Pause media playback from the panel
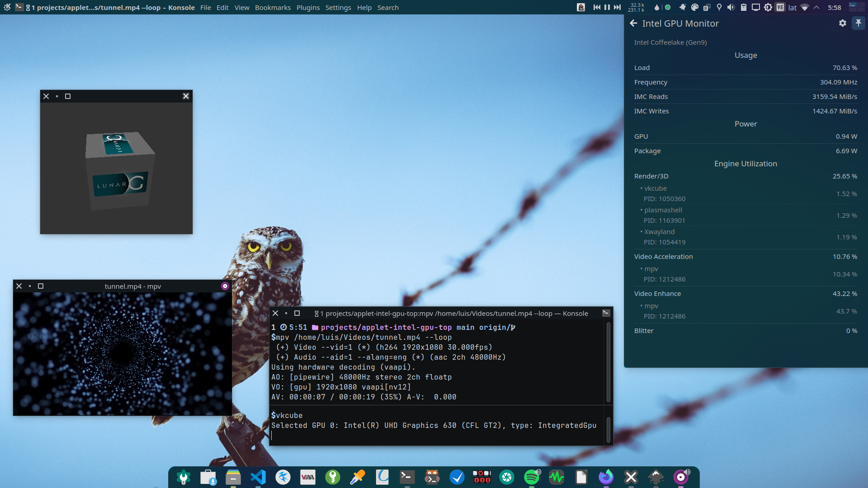 (x=607, y=7)
